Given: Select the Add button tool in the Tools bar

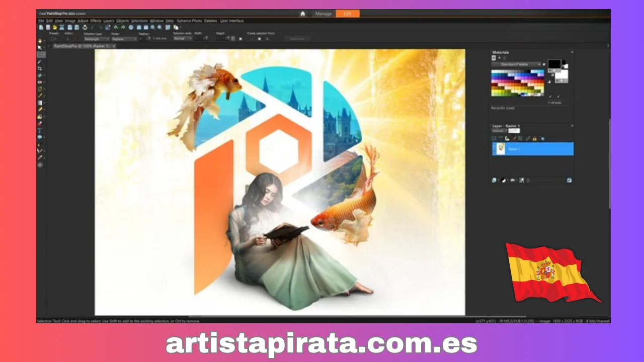Looking at the screenshot, I should point(40,165).
